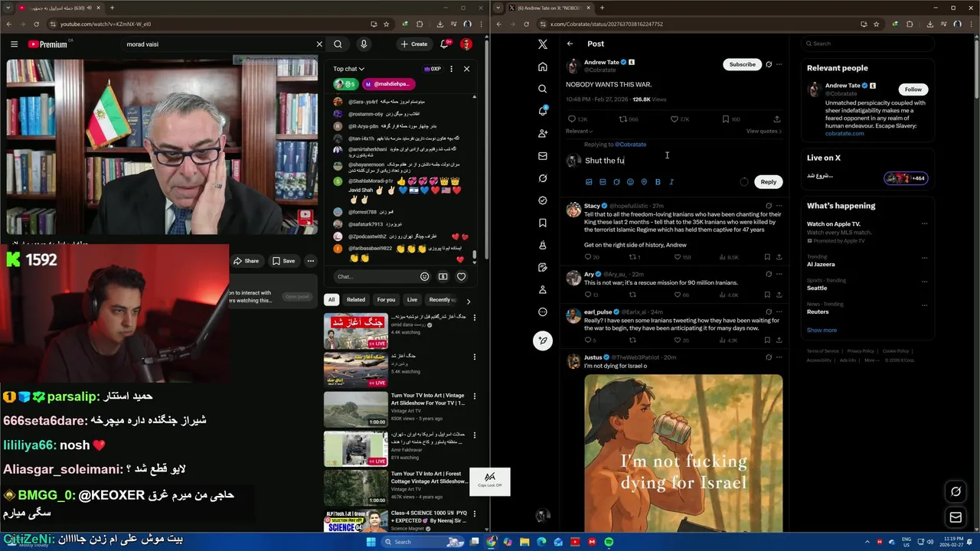Open the Relevant replies sort dropdown
The width and height of the screenshot is (980, 551).
point(580,131)
